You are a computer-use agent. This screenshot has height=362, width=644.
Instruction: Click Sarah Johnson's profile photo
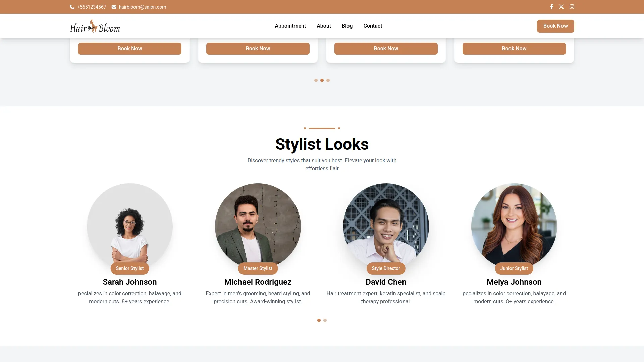(x=130, y=225)
